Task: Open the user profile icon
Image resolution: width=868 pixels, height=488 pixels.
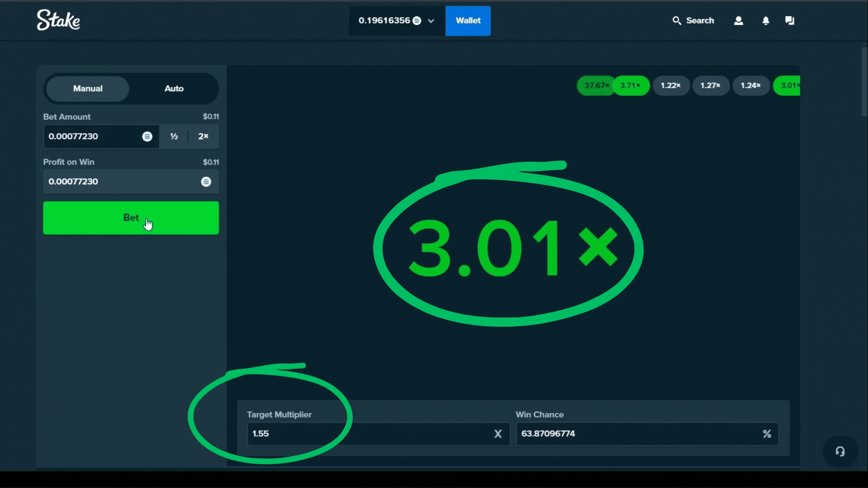Action: [739, 20]
